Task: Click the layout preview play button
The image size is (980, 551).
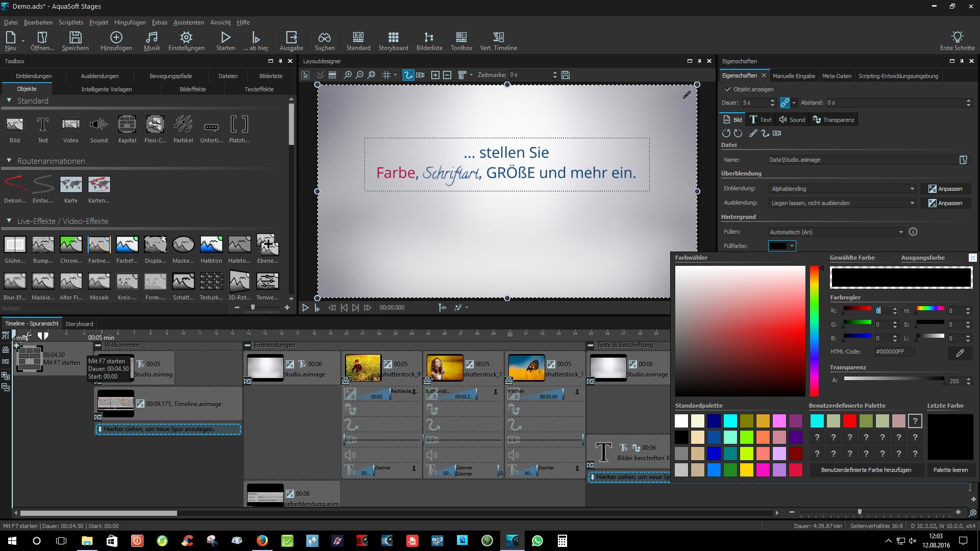Action: pyautogui.click(x=305, y=308)
